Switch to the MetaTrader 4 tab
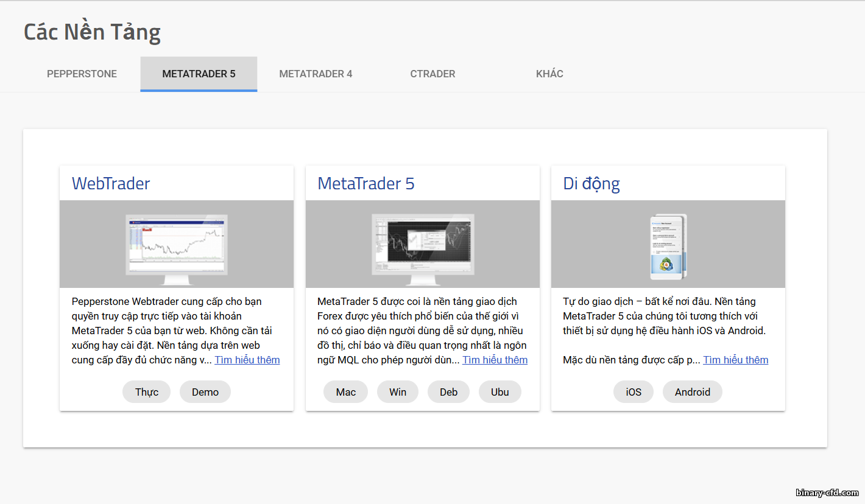Viewport: 865px width, 504px height. click(316, 74)
